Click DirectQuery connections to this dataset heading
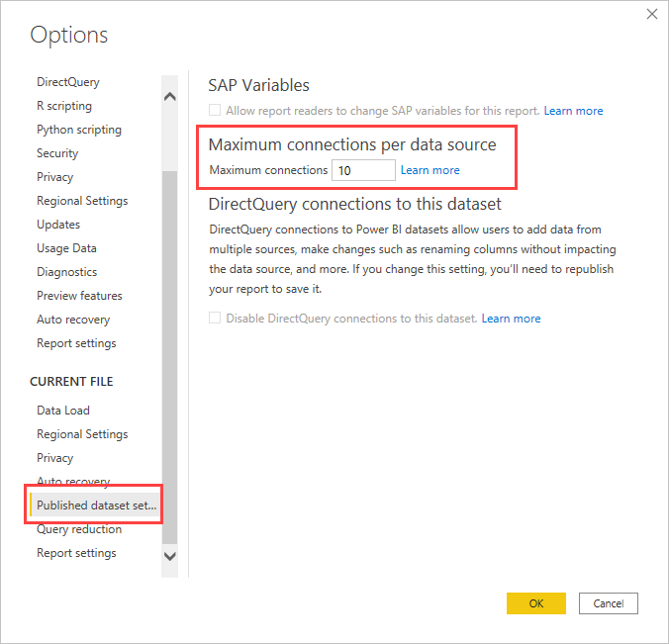This screenshot has width=669, height=644. tap(354, 205)
